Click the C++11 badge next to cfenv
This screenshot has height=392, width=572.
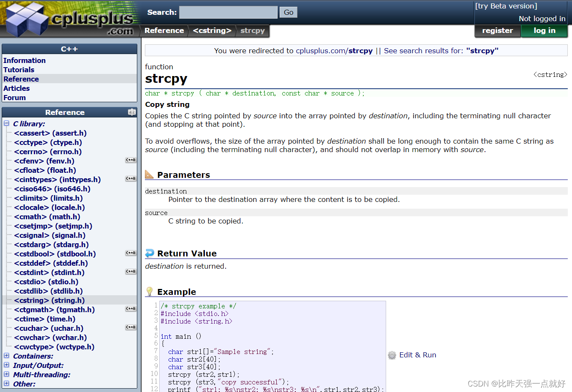[x=131, y=160]
